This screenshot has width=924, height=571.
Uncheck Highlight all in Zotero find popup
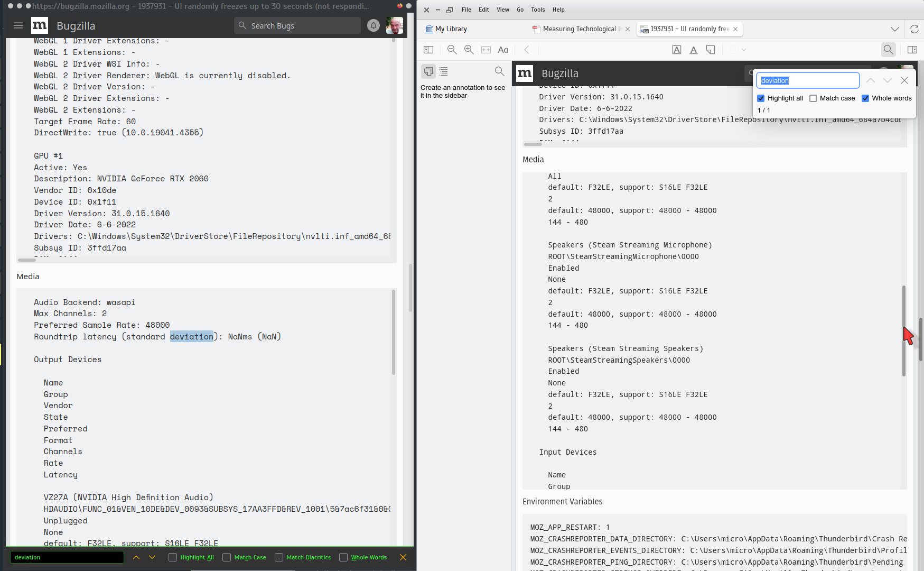point(761,98)
